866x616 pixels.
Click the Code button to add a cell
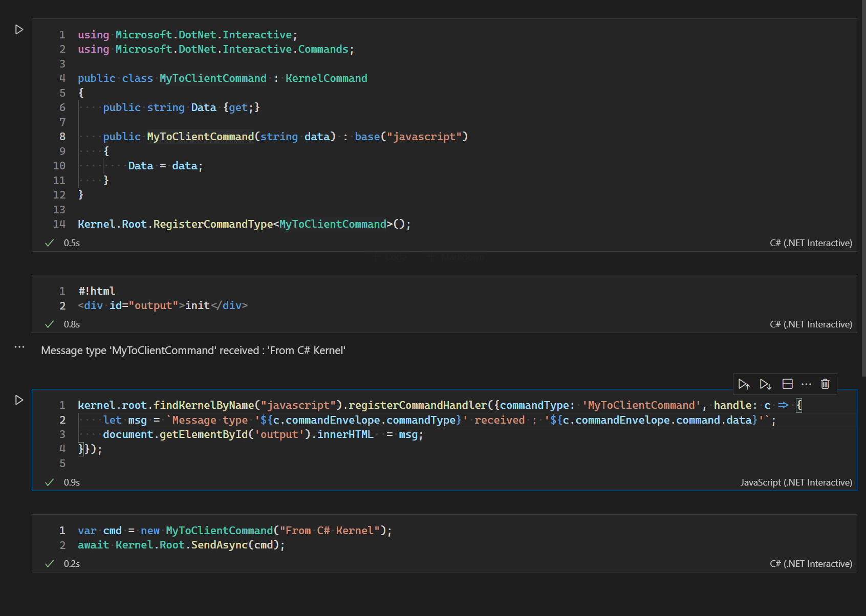[390, 257]
